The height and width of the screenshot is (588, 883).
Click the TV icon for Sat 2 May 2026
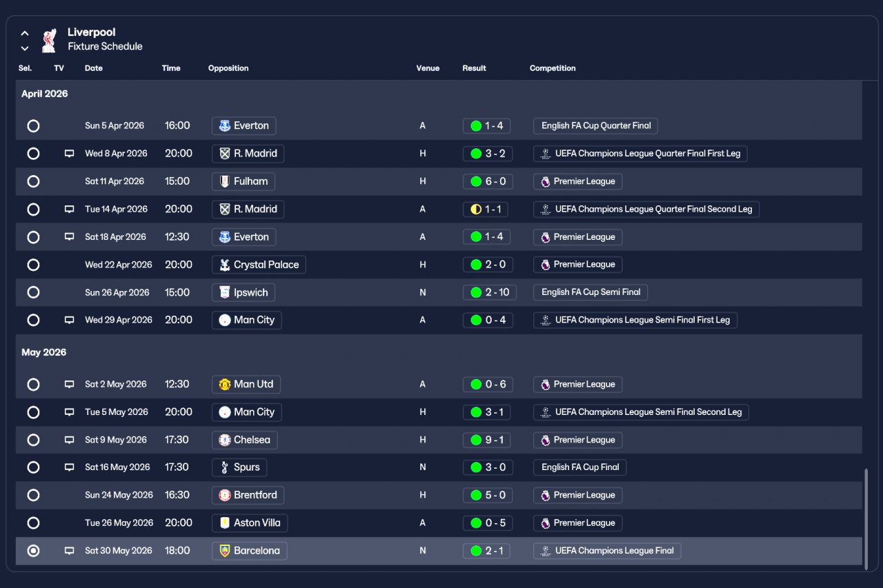69,384
